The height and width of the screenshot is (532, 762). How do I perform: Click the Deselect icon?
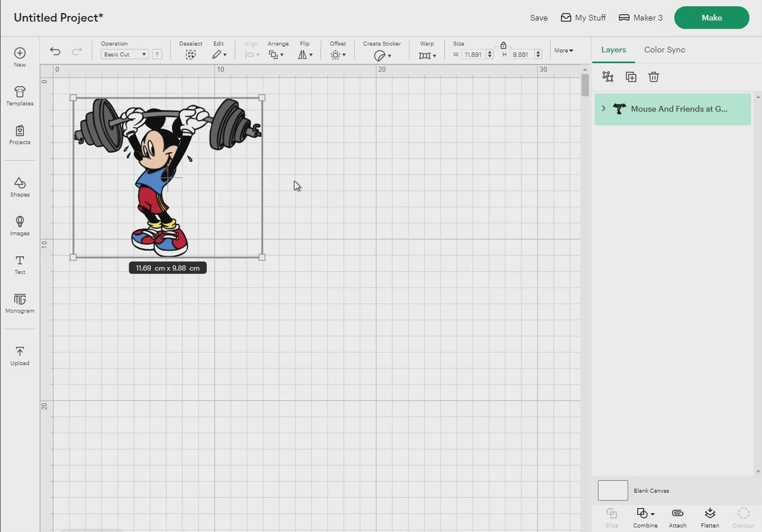(x=191, y=55)
